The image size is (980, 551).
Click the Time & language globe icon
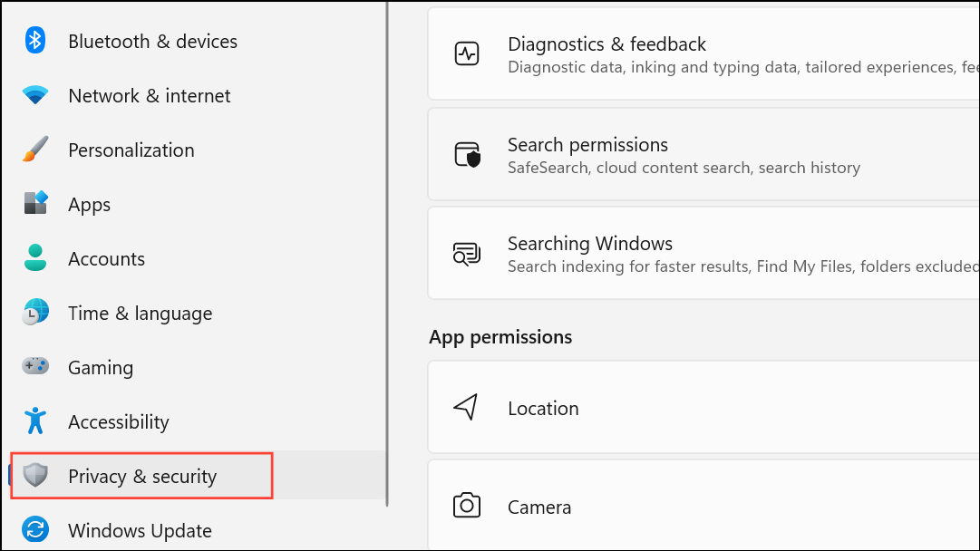(35, 313)
